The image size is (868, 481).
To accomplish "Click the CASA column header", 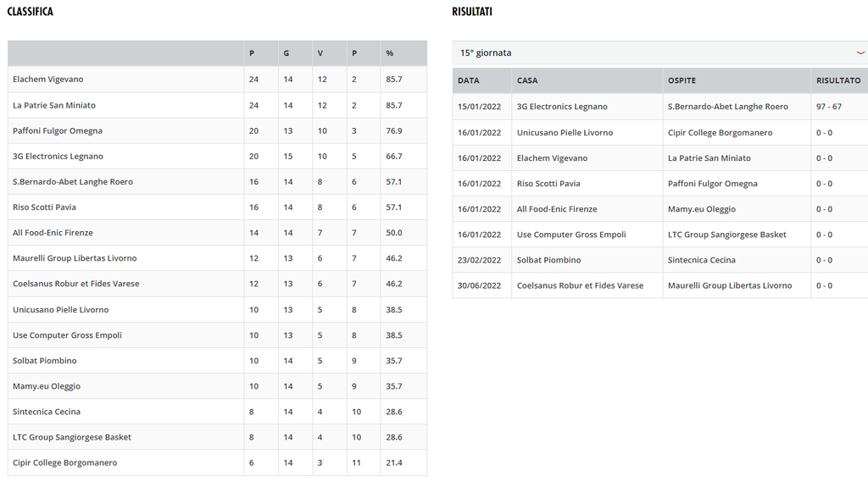I will point(527,80).
